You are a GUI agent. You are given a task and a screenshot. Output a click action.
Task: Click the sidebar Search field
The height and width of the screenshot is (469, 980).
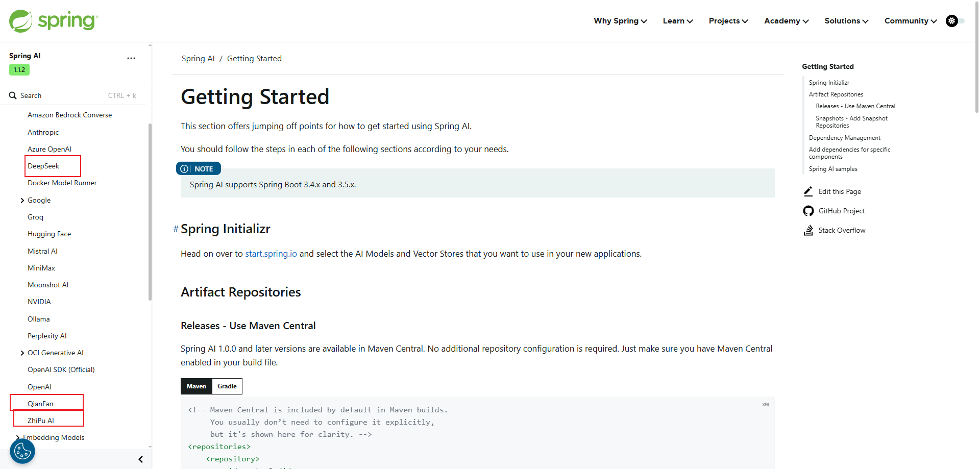tap(73, 95)
